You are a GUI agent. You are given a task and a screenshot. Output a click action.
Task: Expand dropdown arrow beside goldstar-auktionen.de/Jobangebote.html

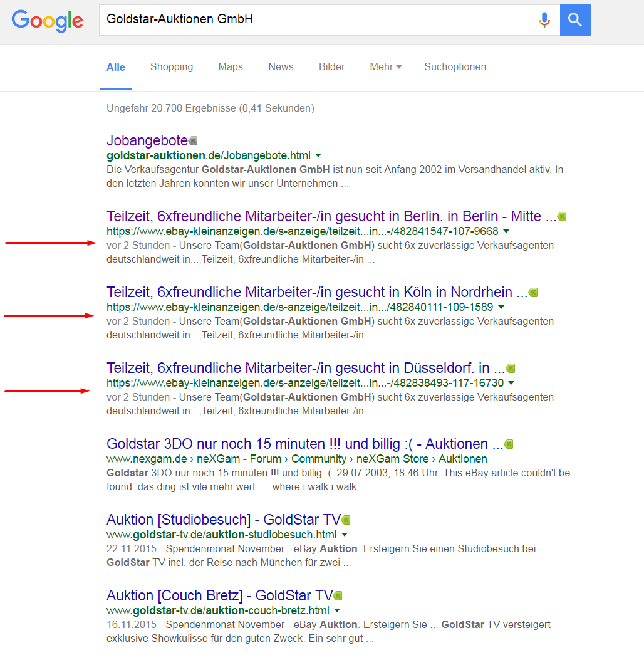coord(318,155)
